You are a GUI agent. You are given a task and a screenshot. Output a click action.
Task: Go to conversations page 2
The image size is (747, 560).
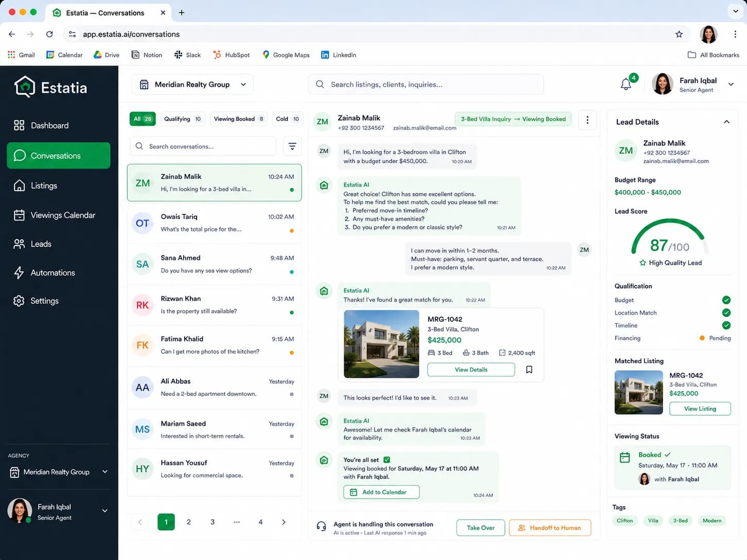(x=189, y=522)
